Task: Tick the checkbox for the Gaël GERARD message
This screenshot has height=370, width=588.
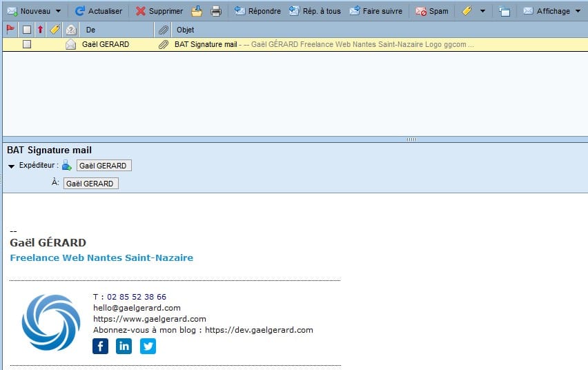Action: [27, 44]
